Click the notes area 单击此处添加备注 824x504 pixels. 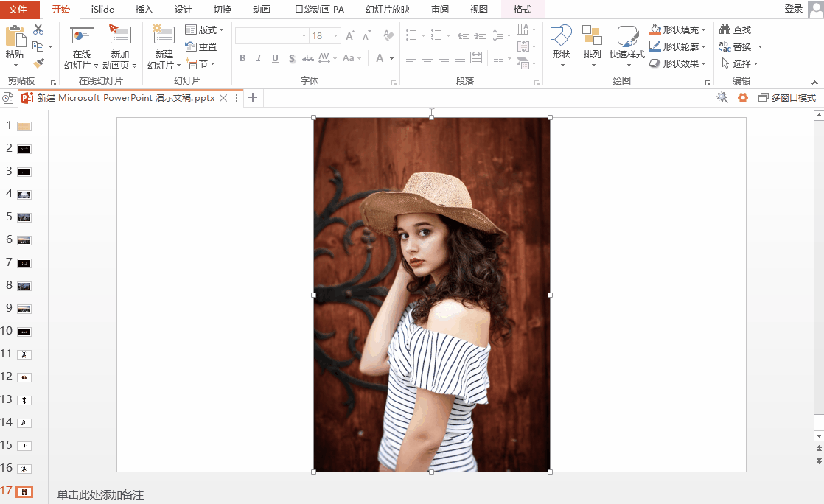coord(100,495)
